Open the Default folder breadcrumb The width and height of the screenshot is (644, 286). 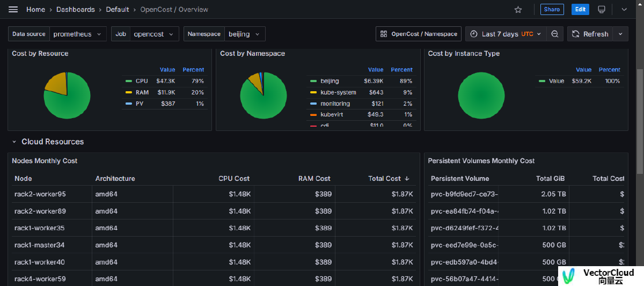(117, 10)
